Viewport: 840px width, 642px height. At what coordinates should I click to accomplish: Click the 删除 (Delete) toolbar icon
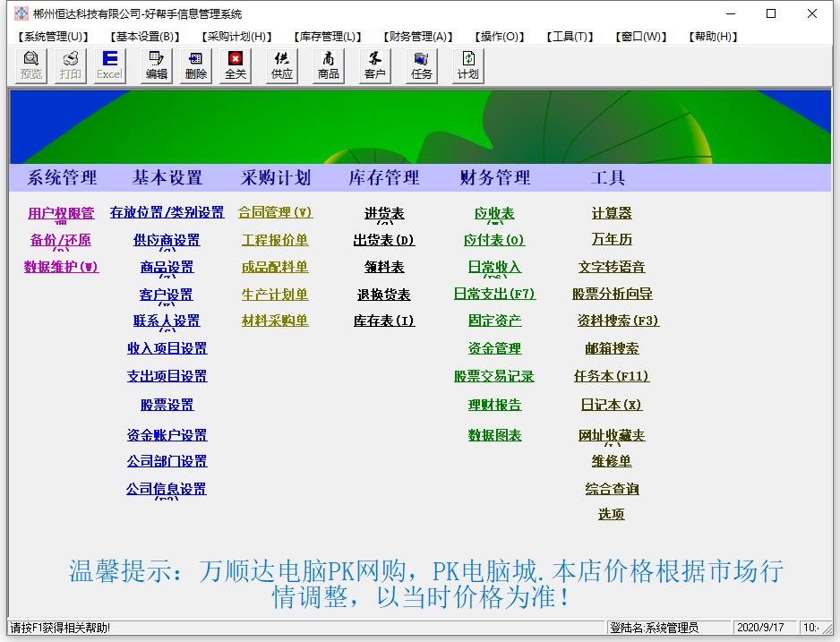196,65
